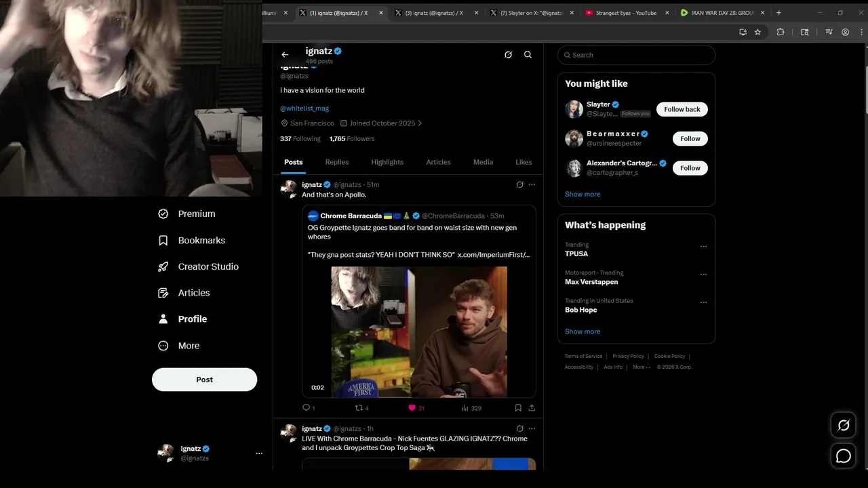This screenshot has height=488, width=868.
Task: Open the @whitelist_mag link
Action: [304, 108]
